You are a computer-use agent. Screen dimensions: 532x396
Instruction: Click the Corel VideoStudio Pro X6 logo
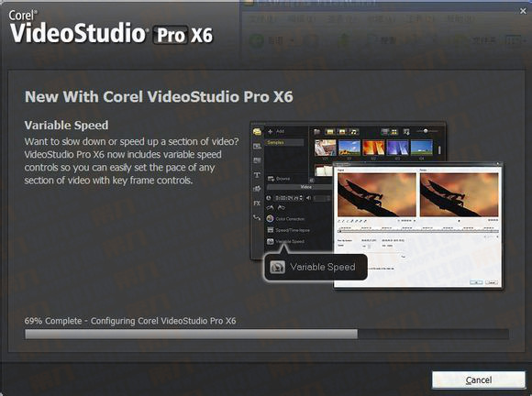(111, 27)
